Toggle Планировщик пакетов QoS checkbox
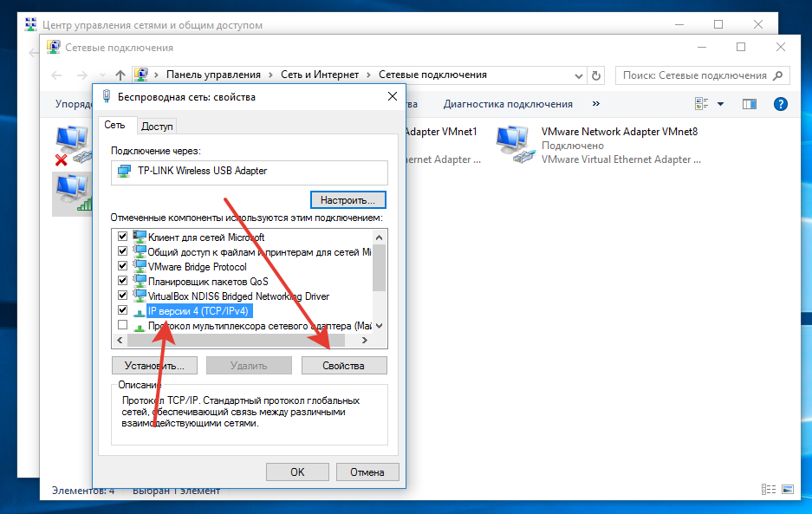The width and height of the screenshot is (812, 514). (123, 281)
